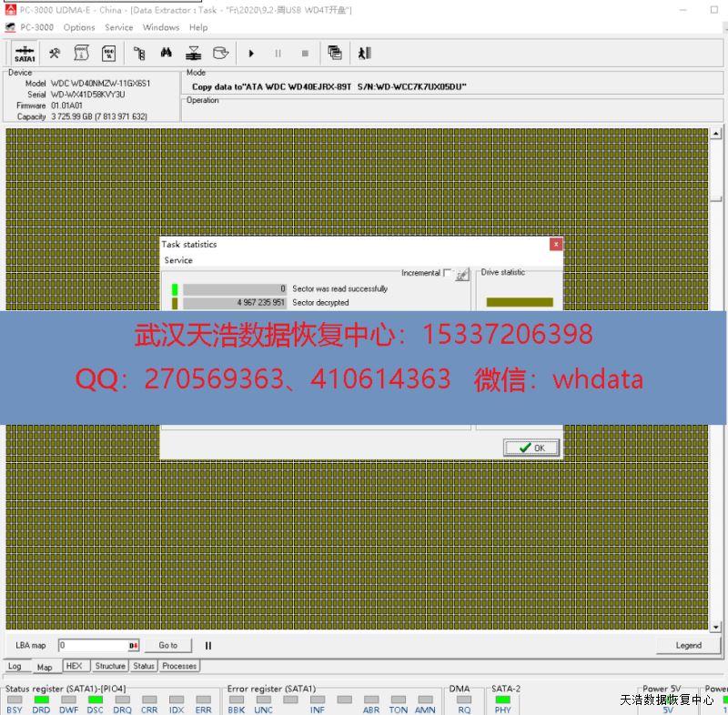The height and width of the screenshot is (715, 728).
Task: Click the cascading windows toolbar icon
Action: click(x=335, y=53)
